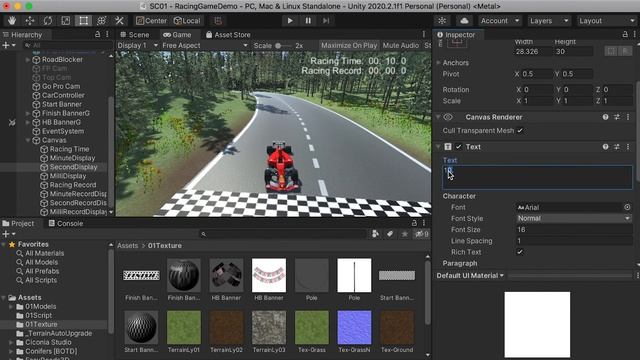Open the Display 1 dropdown
Image resolution: width=640 pixels, height=360 pixels.
coord(137,46)
